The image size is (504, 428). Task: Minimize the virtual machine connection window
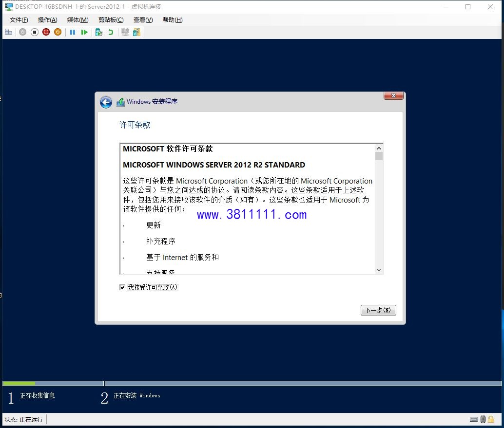click(x=446, y=7)
